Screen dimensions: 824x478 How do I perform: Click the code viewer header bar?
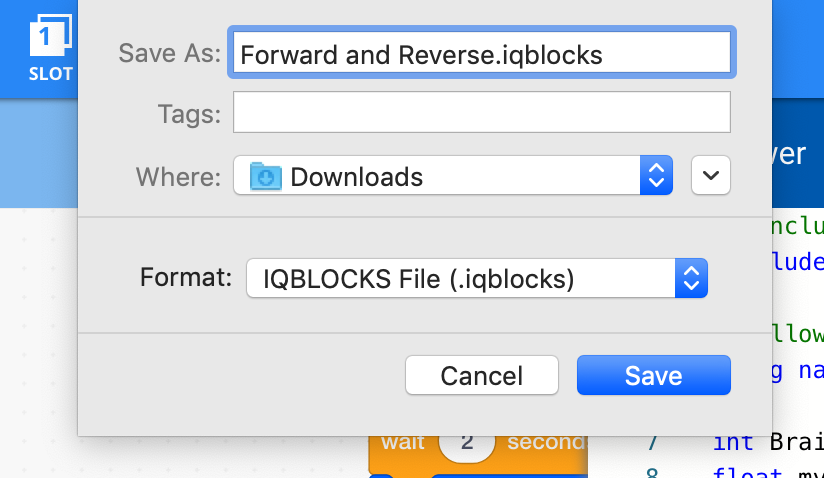click(x=790, y=153)
